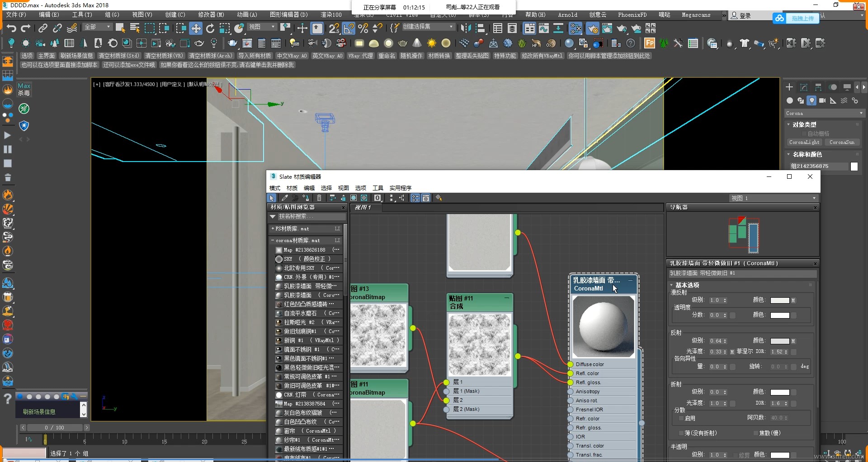Click the Redo arrow icon
Viewport: 868px width, 462px height.
pos(26,29)
